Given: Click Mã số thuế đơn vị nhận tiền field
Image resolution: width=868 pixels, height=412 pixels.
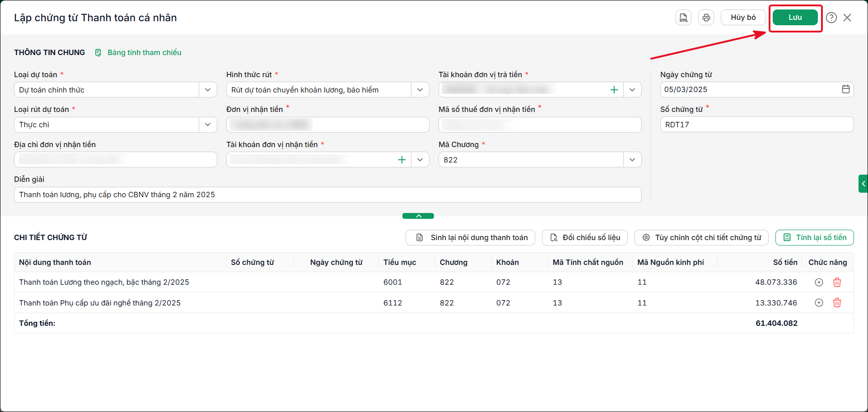Looking at the screenshot, I should [540, 125].
